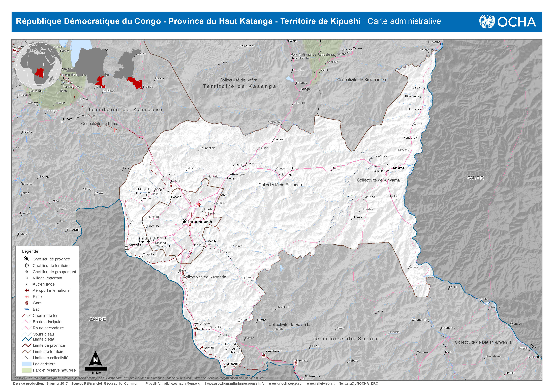
Task: Click the Gare legend icon
Action: [27, 303]
